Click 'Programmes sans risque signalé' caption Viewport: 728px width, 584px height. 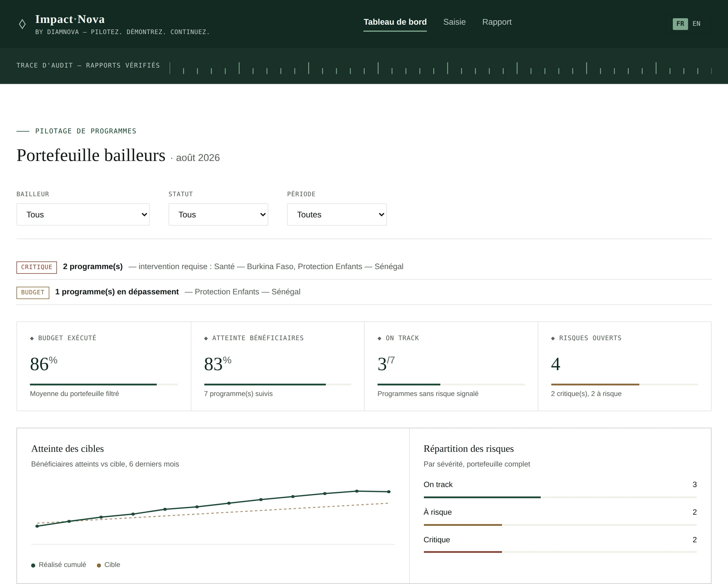coord(428,394)
